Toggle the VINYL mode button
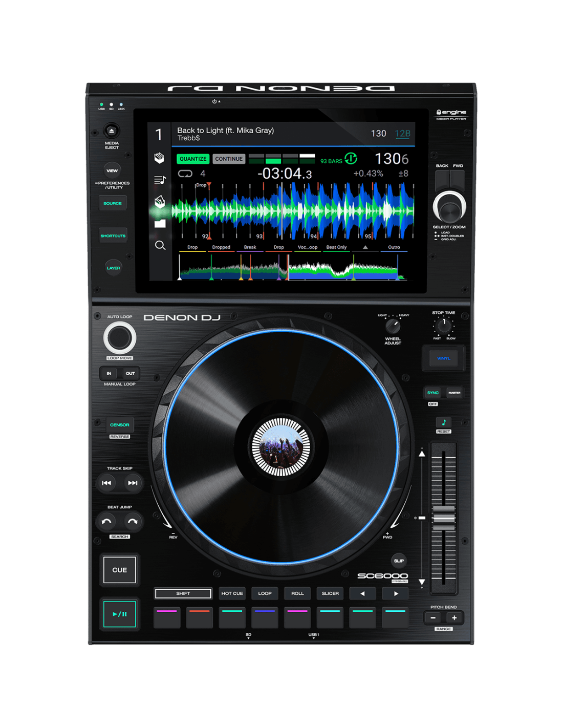 443,358
